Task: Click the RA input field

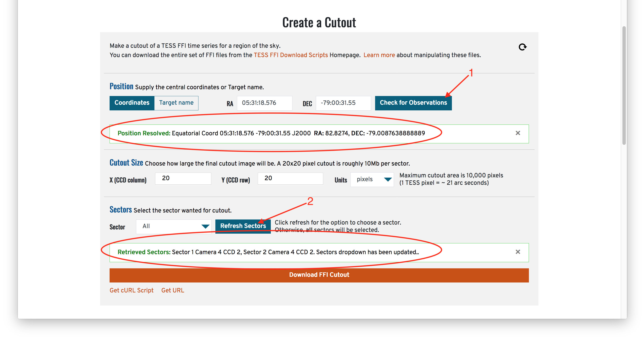Action: pyautogui.click(x=264, y=103)
